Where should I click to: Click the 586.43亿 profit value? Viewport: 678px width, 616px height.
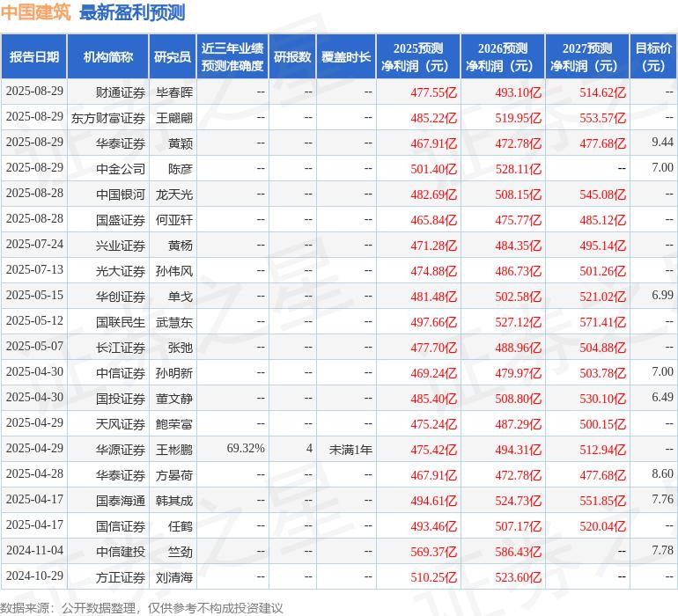click(518, 551)
